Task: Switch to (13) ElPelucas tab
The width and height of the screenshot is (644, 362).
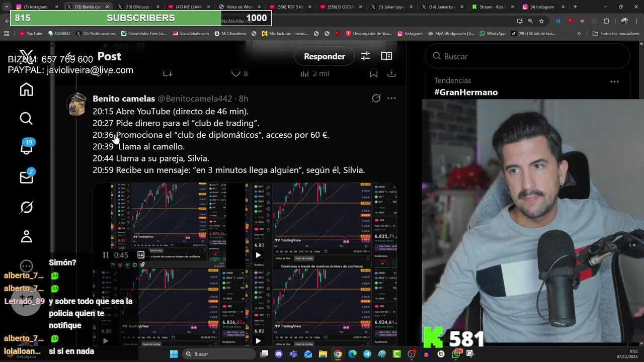Action: pos(137,7)
